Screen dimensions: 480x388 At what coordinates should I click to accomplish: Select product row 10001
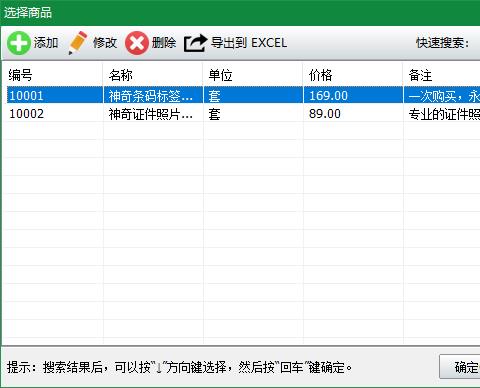243,96
